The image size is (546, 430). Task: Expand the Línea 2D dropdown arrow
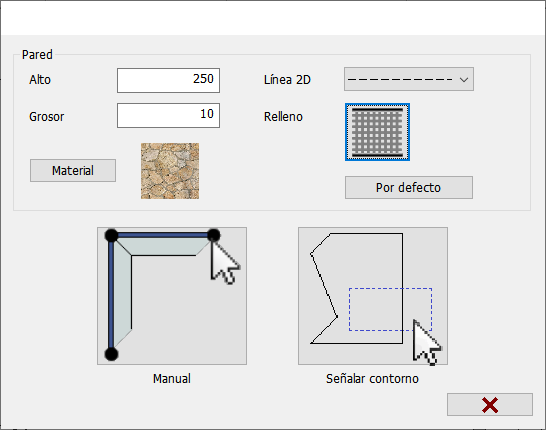464,80
